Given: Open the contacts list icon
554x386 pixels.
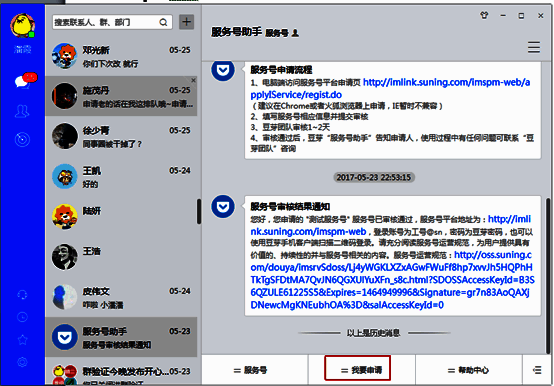Looking at the screenshot, I should 22,111.
